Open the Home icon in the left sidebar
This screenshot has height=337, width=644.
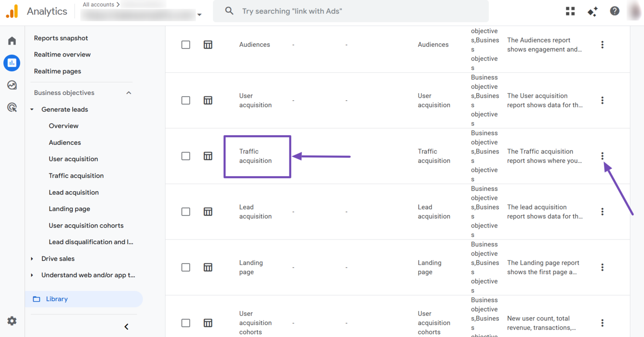click(x=11, y=40)
